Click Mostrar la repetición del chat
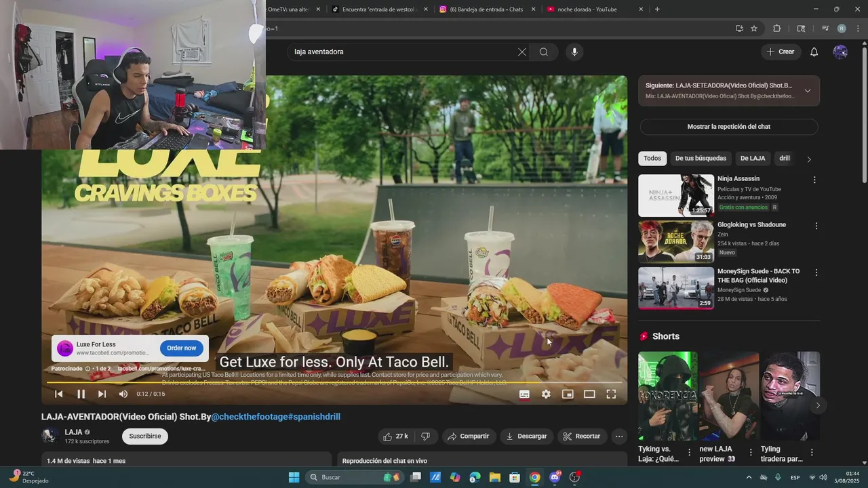The image size is (868, 488). (x=729, y=127)
